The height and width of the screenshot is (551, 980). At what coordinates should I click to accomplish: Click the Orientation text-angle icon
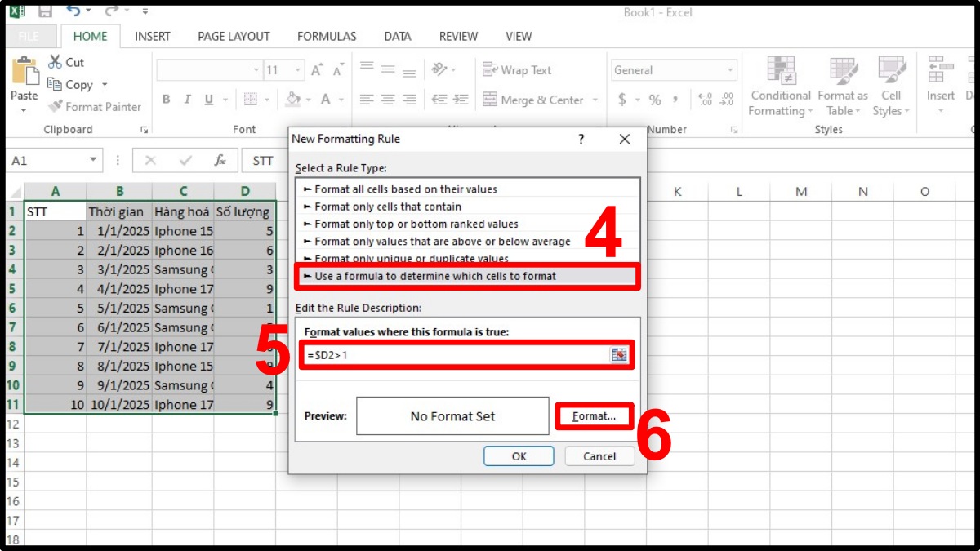point(439,70)
